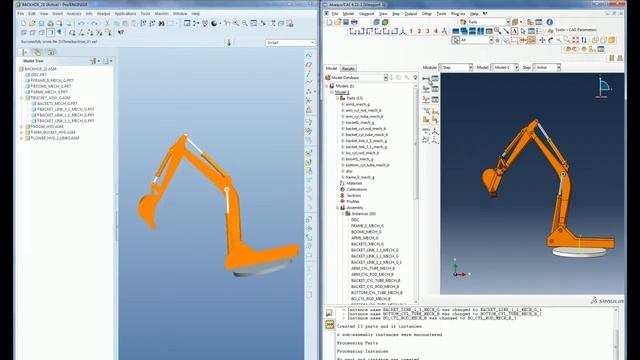This screenshot has height=360, width=640.
Task: Apply custom view 3 in Abaqus
Action: [428, 31]
